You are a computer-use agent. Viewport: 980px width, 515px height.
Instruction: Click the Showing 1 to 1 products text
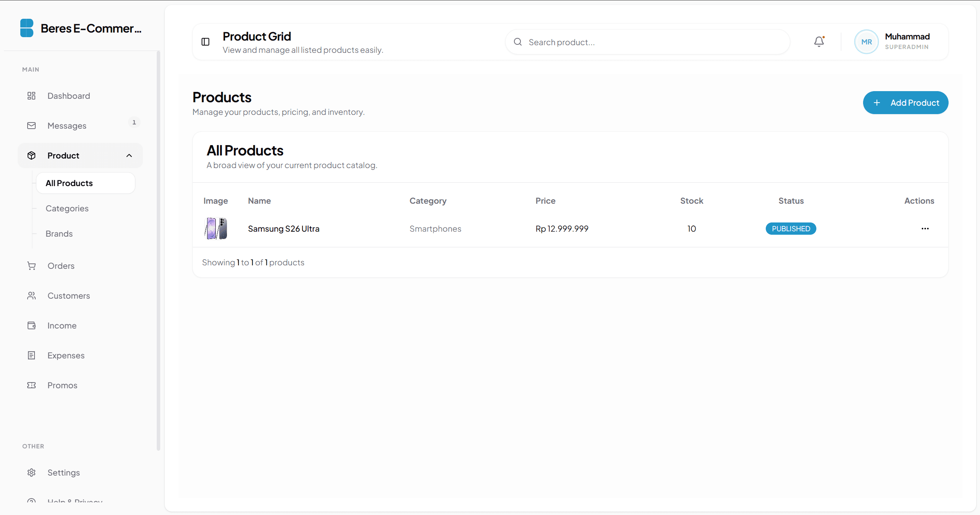[253, 262]
